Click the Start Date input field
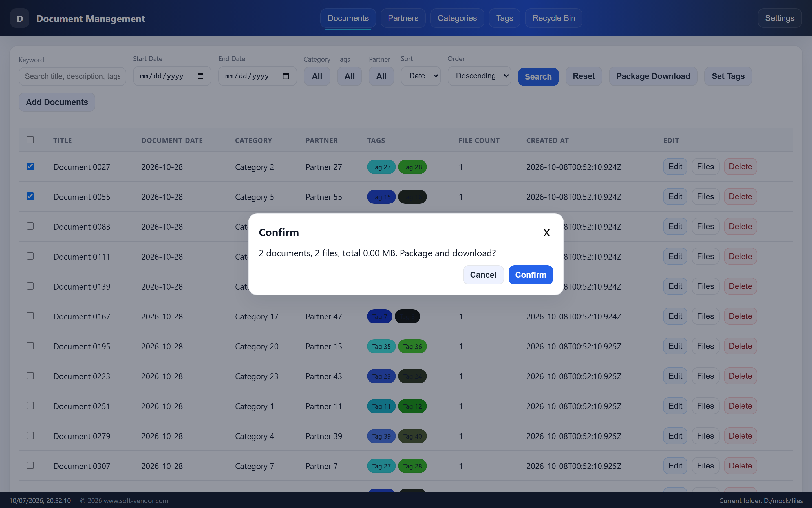 coord(172,76)
